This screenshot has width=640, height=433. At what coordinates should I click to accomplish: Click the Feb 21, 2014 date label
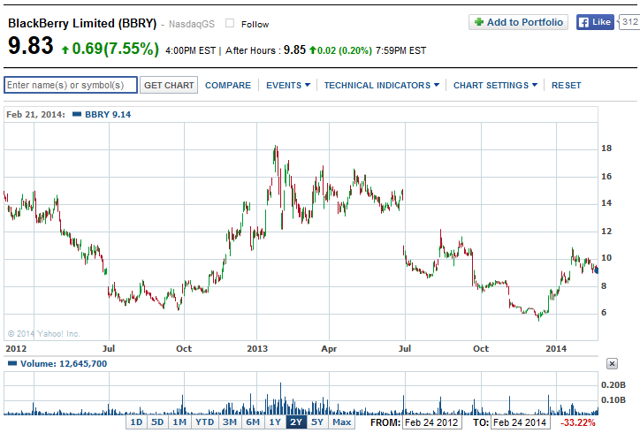pos(36,115)
